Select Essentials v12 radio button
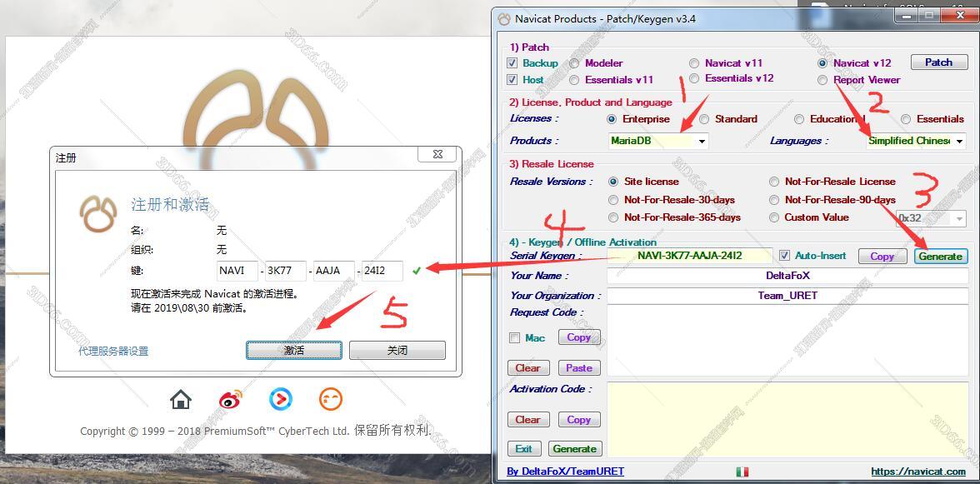This screenshot has width=980, height=484. pos(694,78)
